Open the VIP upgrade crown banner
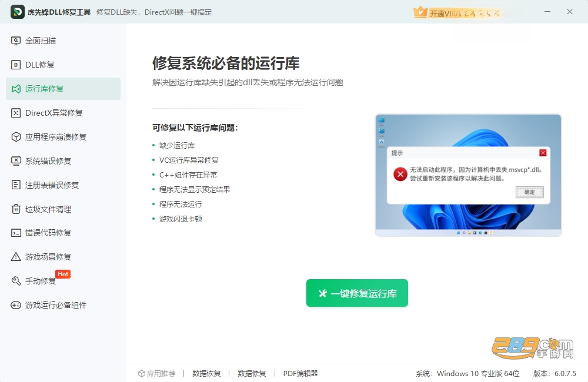This screenshot has width=588, height=382. [x=457, y=13]
